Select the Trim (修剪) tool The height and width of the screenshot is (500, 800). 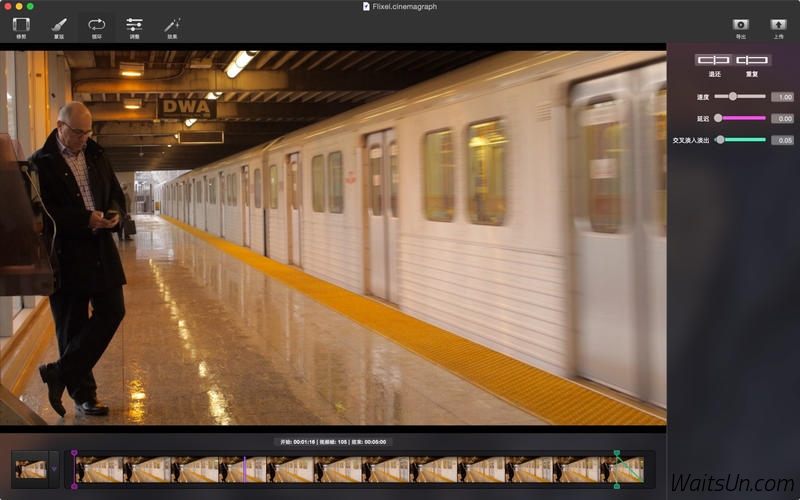click(x=21, y=28)
